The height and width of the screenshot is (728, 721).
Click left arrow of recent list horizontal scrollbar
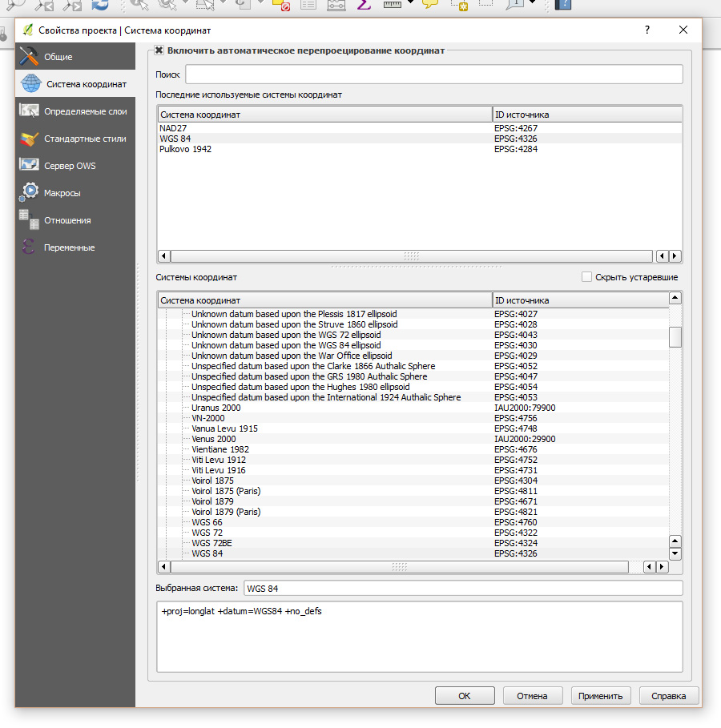coord(163,255)
